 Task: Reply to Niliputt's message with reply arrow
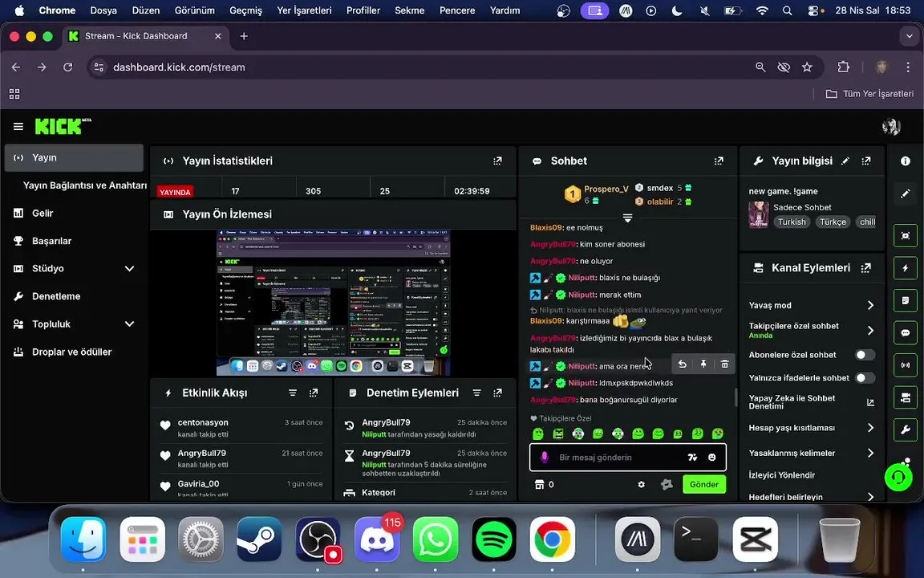pyautogui.click(x=682, y=364)
